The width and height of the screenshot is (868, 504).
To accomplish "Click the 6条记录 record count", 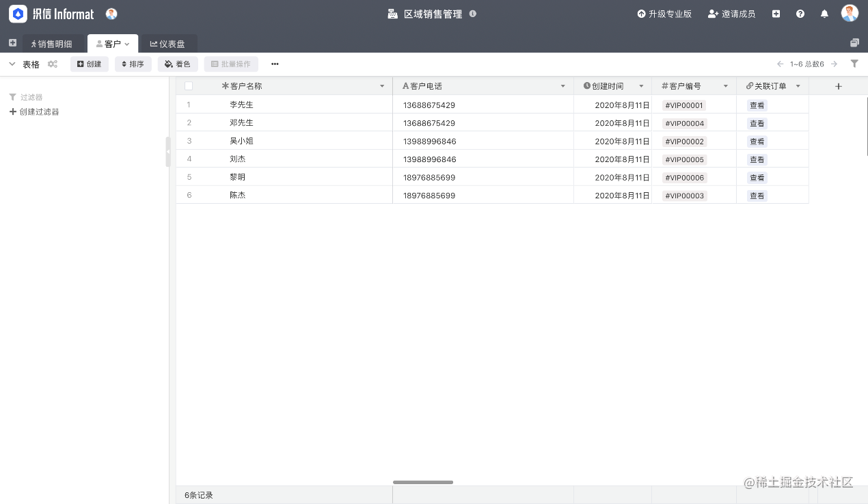I will [199, 495].
